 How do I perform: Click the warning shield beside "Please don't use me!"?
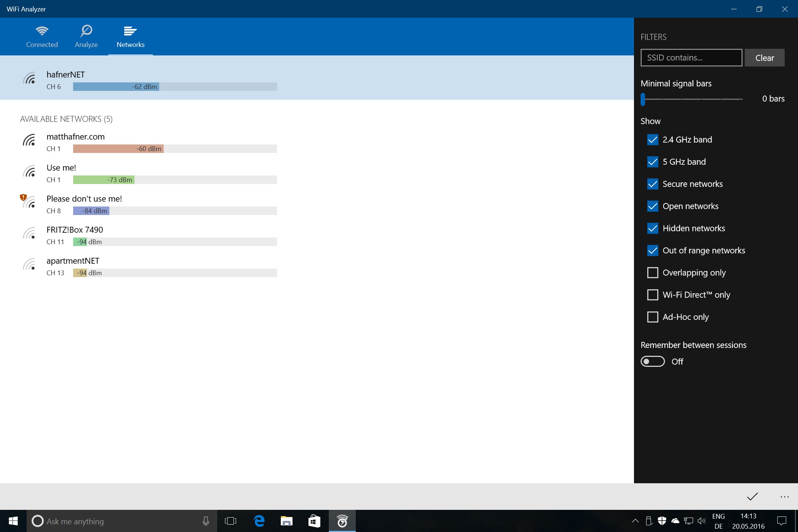coord(24,198)
